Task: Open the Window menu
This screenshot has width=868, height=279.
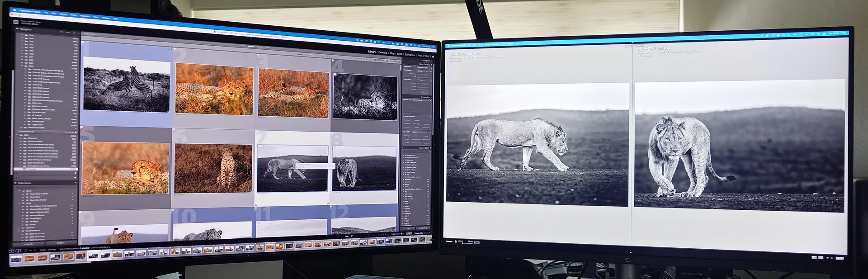Action: click(x=106, y=18)
